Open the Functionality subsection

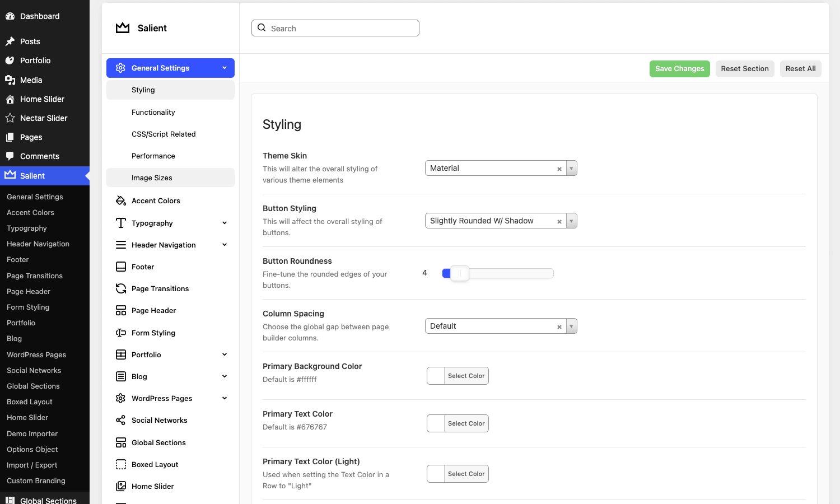tap(170, 112)
